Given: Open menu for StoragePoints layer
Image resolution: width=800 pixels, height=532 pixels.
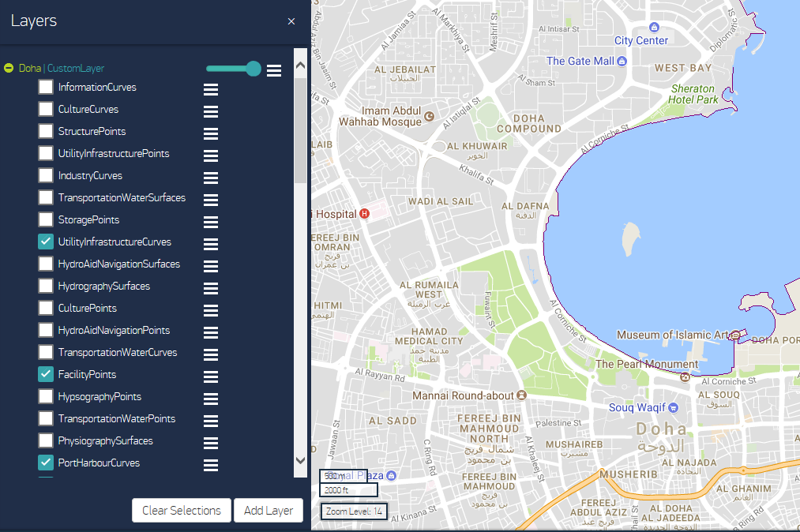Looking at the screenshot, I should pos(211,222).
